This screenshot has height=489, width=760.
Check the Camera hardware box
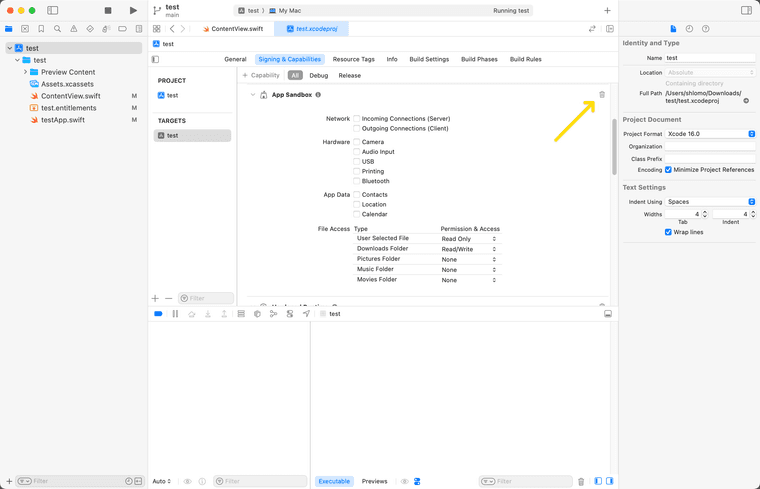(357, 142)
